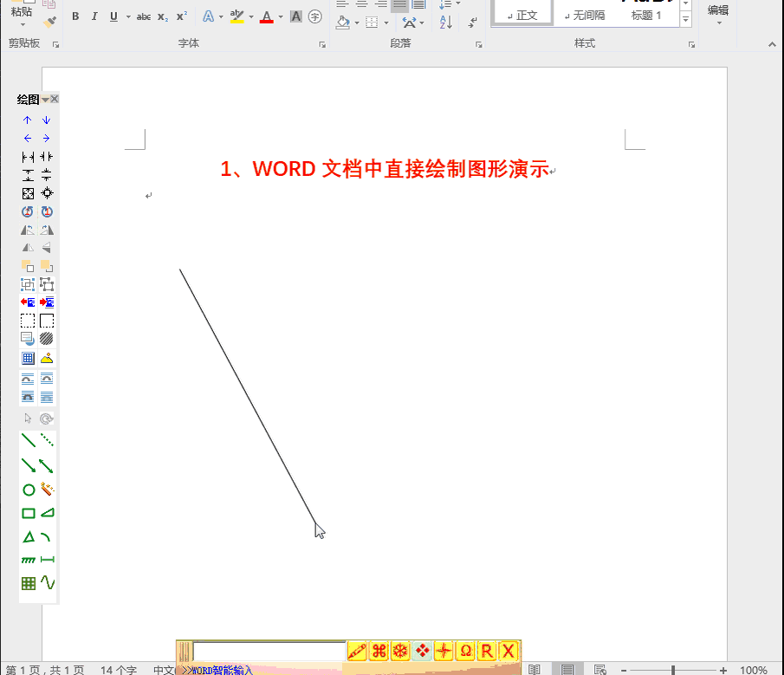Screen dimensions: 784x675
Task: Click the Format Painter brush icon
Action: click(49, 22)
